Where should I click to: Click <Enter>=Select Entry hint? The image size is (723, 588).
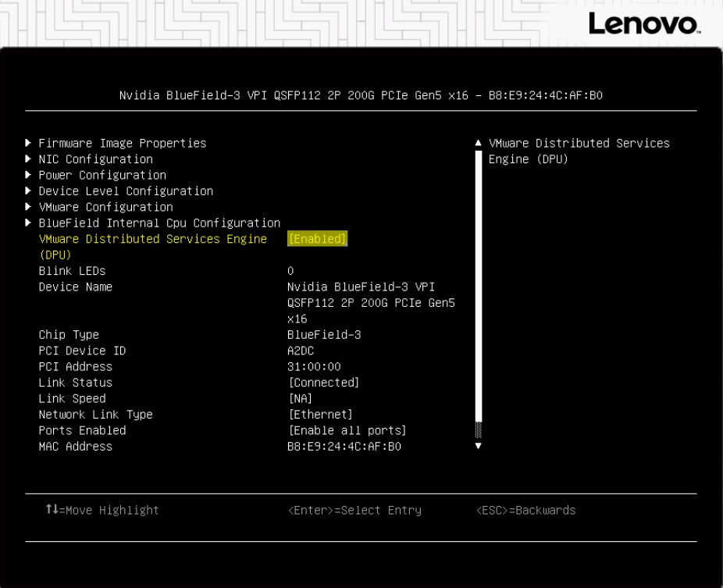(354, 510)
